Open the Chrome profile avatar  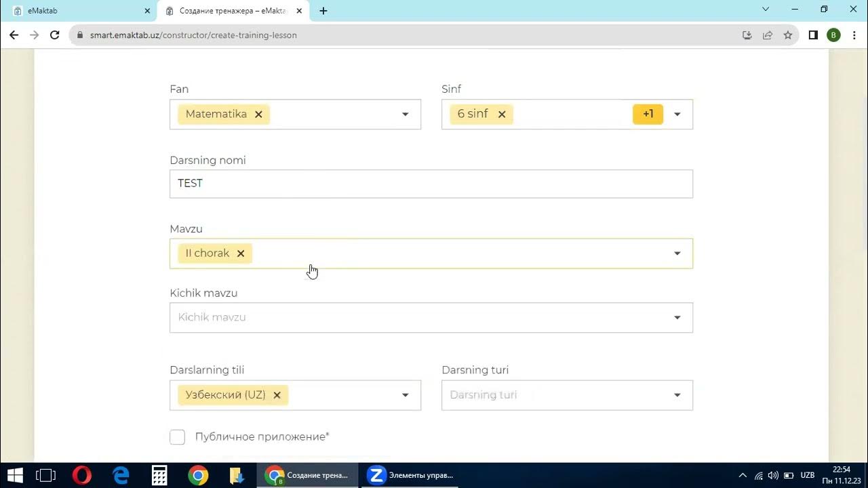point(833,35)
